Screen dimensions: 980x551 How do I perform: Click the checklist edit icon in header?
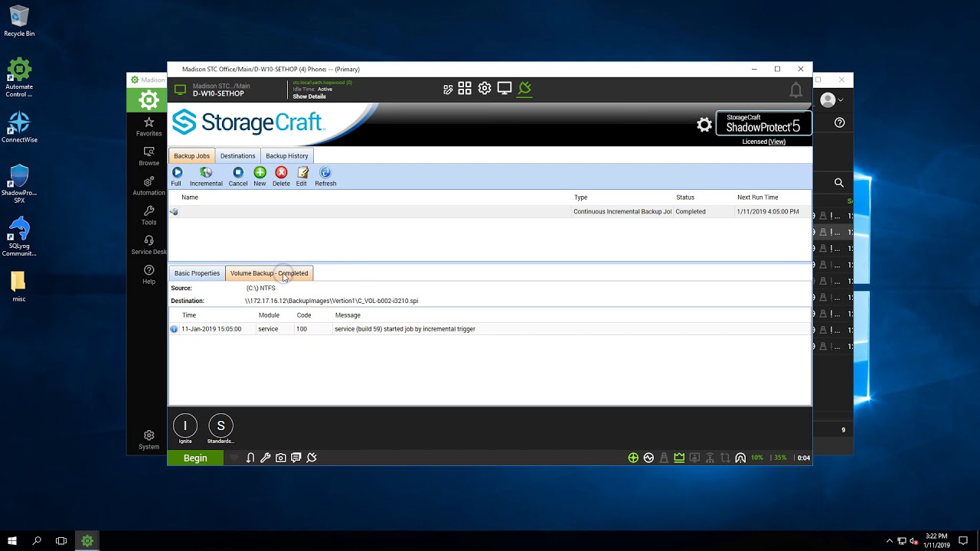(x=448, y=90)
